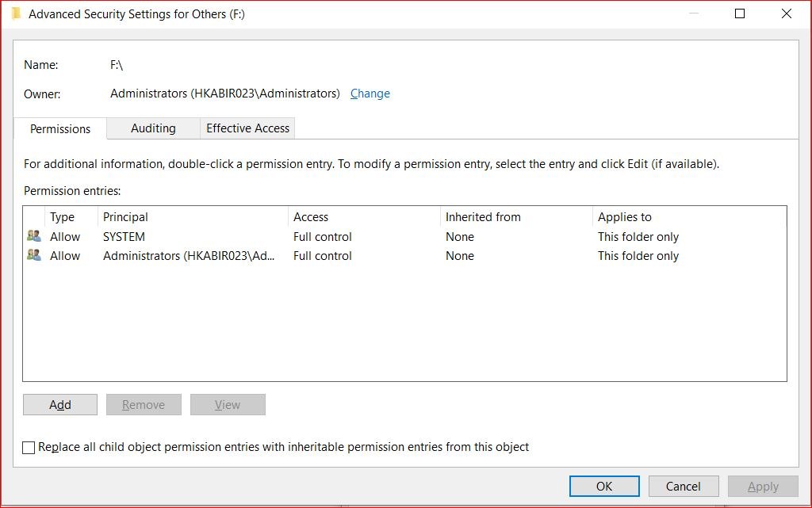Click Full control in the Administrators row

pyautogui.click(x=322, y=255)
